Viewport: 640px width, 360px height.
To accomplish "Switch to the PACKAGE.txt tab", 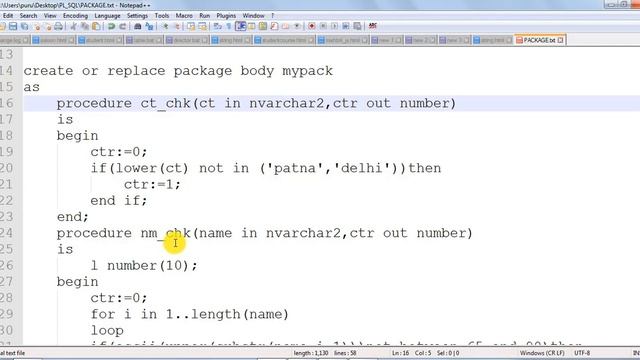I will tap(539, 40).
